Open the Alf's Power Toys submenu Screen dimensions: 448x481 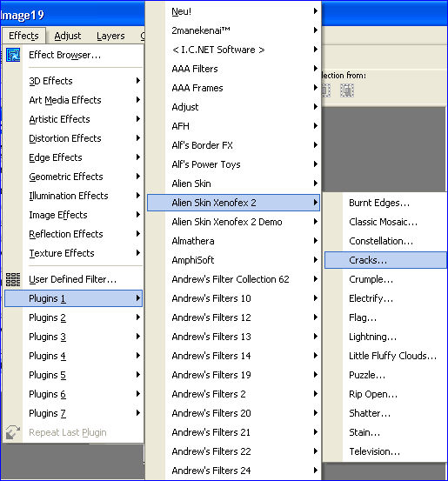click(233, 164)
